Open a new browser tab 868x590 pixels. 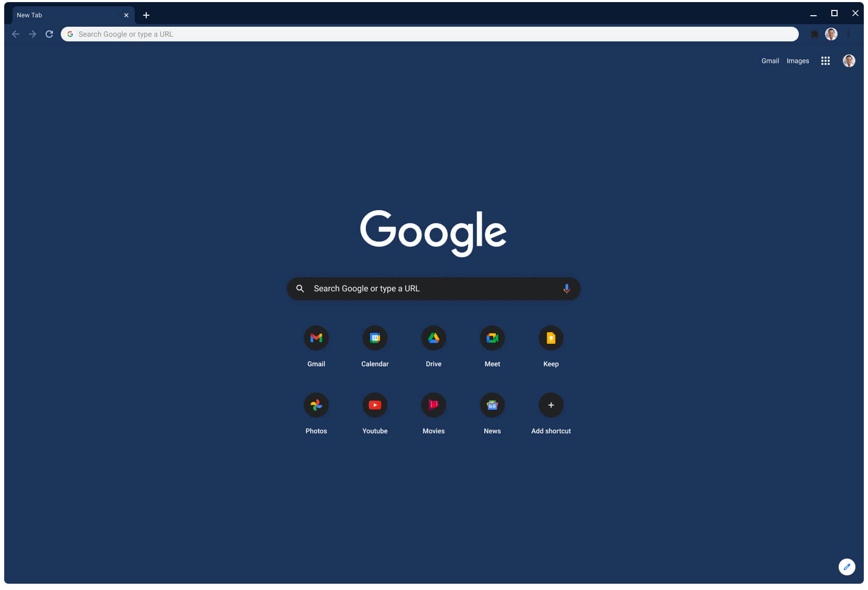(146, 15)
